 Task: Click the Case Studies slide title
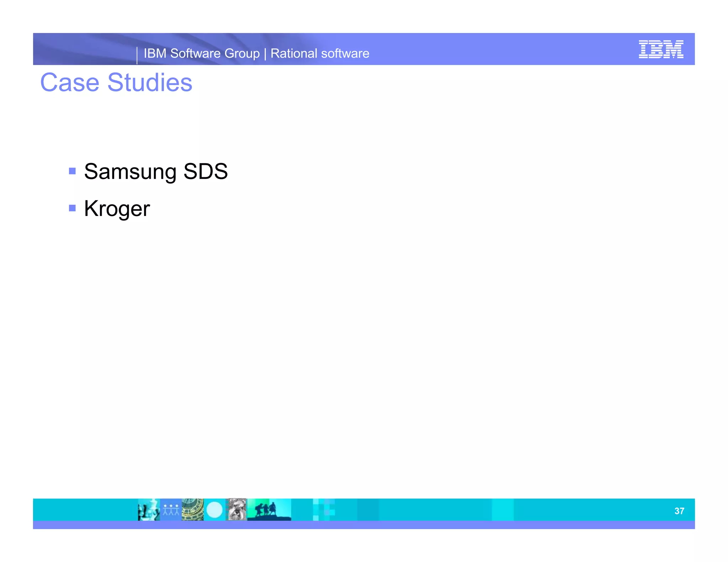[x=116, y=82]
